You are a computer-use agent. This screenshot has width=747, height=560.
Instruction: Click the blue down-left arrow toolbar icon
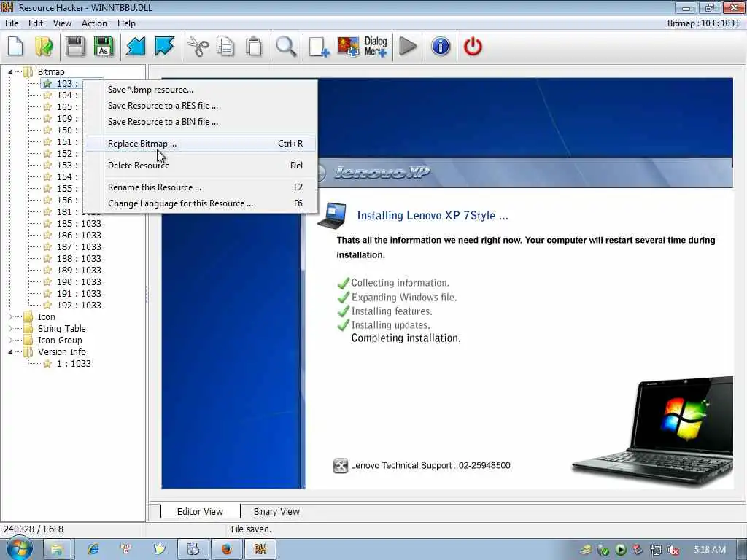pos(135,47)
